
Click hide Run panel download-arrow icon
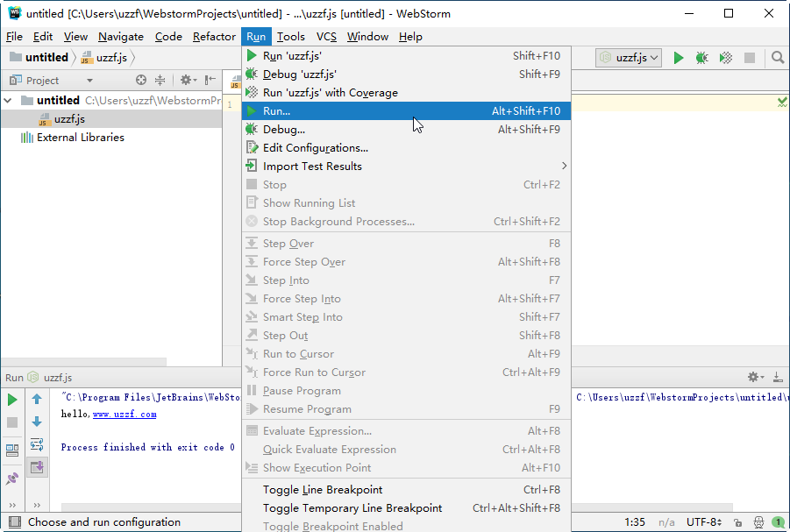tap(778, 377)
